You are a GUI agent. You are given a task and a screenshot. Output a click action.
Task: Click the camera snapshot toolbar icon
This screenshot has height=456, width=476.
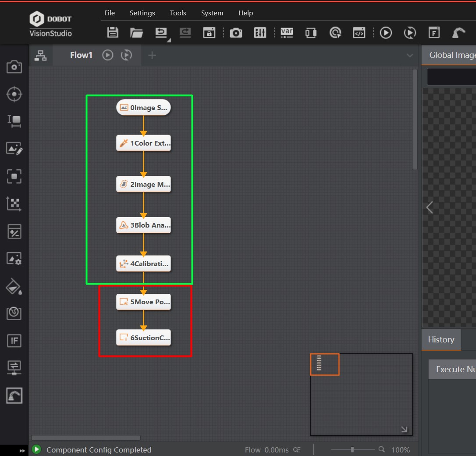pyautogui.click(x=236, y=32)
